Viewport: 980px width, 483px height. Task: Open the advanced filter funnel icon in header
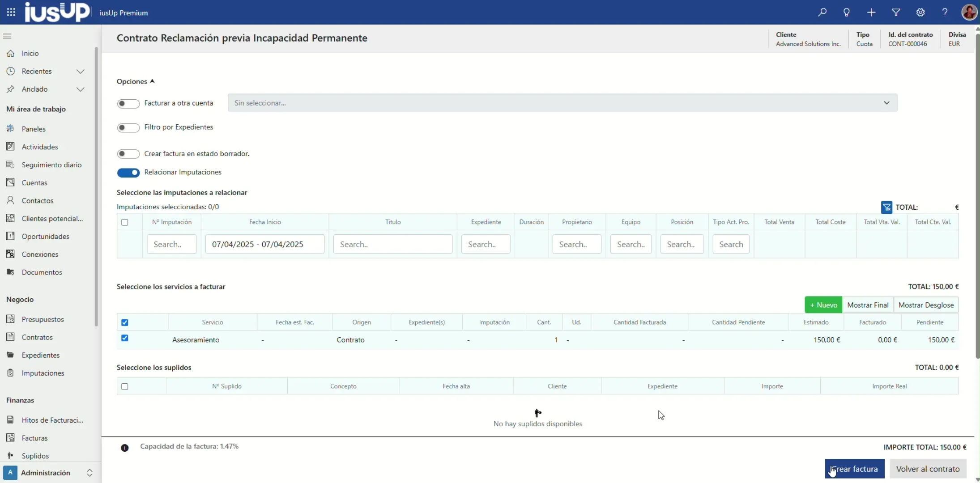(x=896, y=13)
